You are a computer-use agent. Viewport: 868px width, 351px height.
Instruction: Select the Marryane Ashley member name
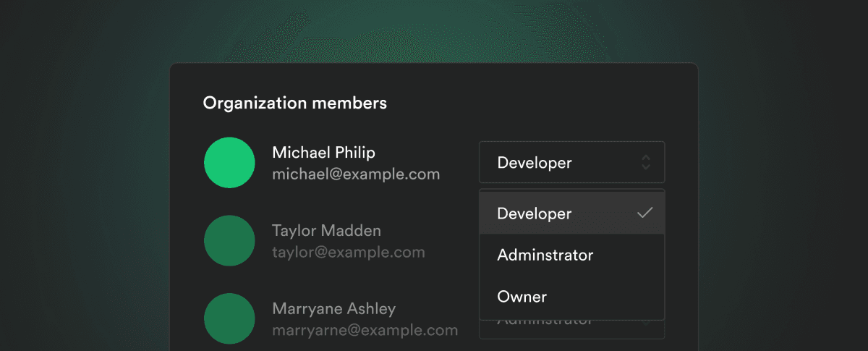333,309
